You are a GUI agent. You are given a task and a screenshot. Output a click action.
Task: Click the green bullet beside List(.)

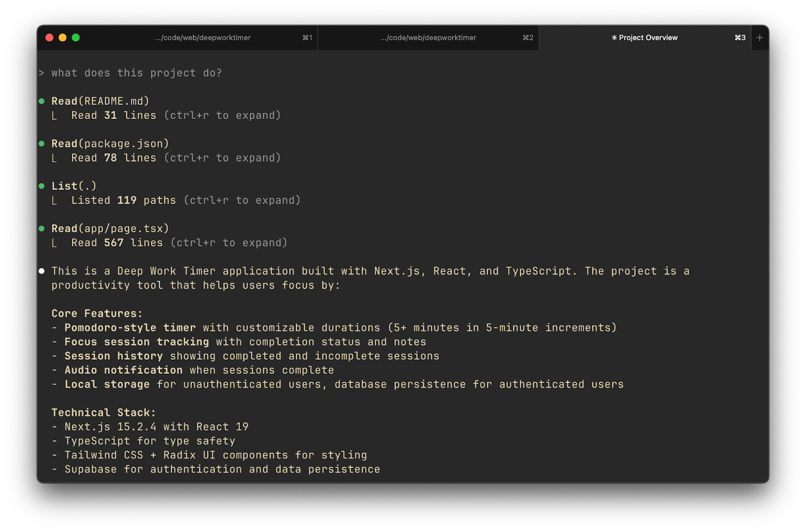click(x=42, y=186)
